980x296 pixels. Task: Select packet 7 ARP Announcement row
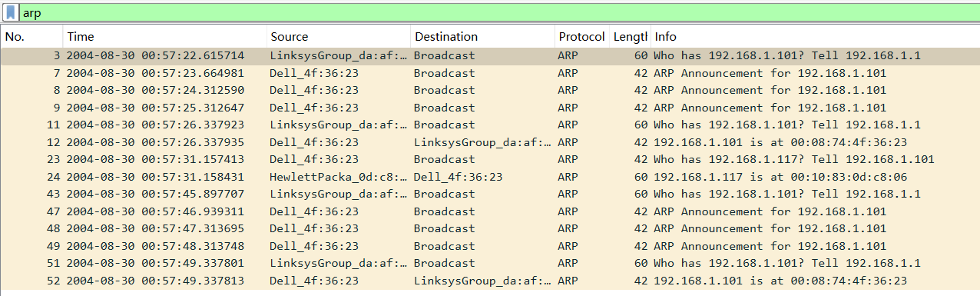point(490,73)
